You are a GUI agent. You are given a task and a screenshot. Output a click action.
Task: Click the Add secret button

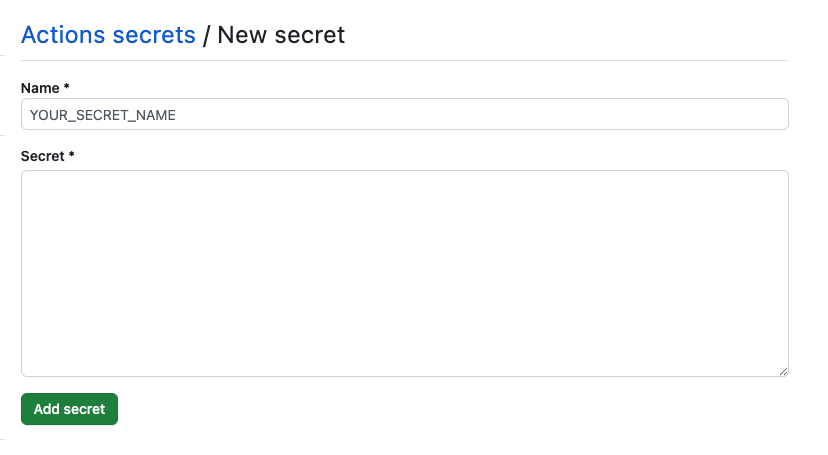(x=69, y=409)
